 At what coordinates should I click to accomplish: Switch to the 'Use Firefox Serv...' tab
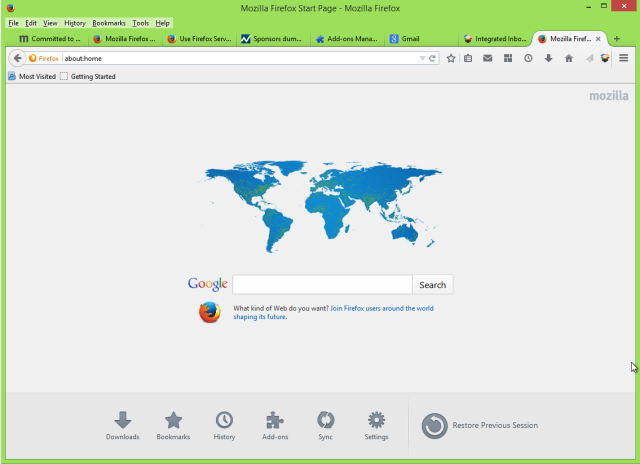click(x=200, y=39)
